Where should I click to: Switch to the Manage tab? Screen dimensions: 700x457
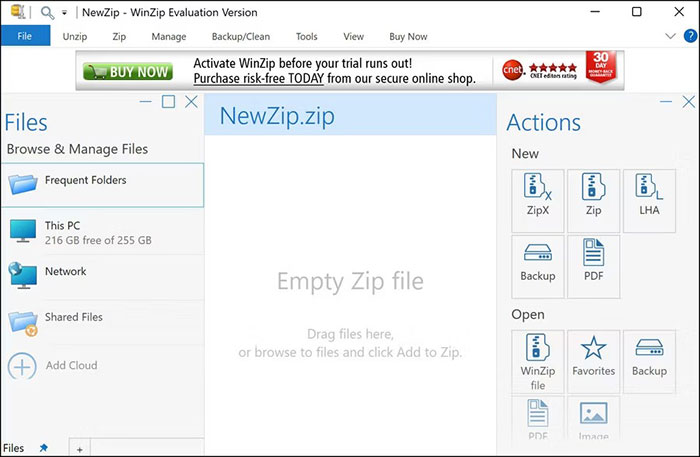click(x=169, y=37)
